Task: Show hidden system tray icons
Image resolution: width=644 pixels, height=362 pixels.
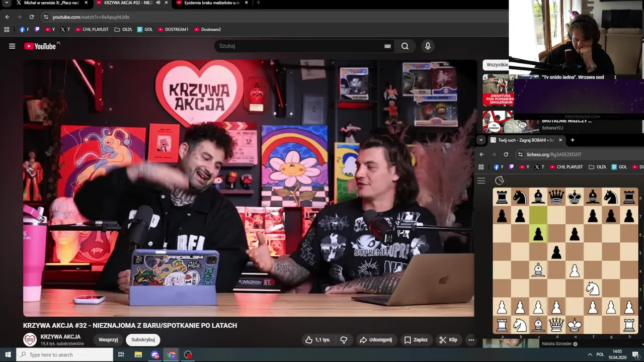Action: (590, 354)
